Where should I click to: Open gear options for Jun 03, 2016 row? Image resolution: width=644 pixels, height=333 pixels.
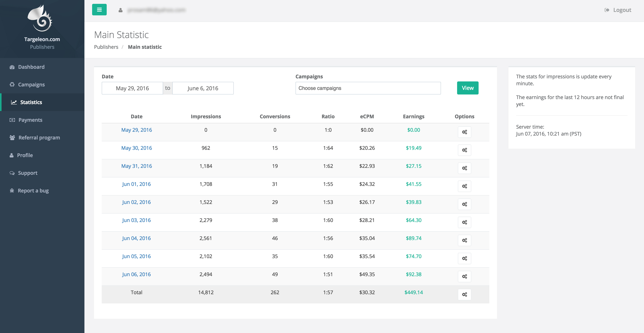tap(464, 222)
